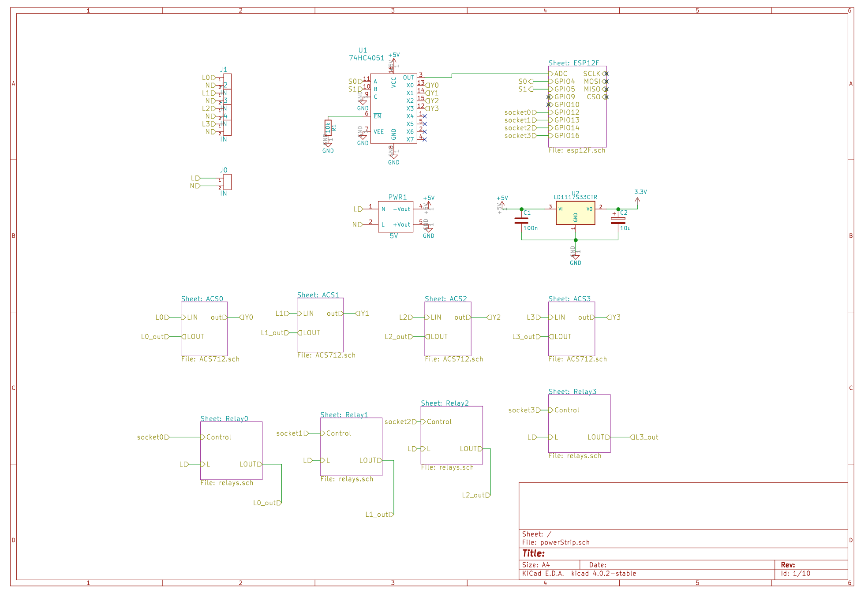Click the PWR1 power supply symbol
This screenshot has width=868, height=597.
[395, 216]
